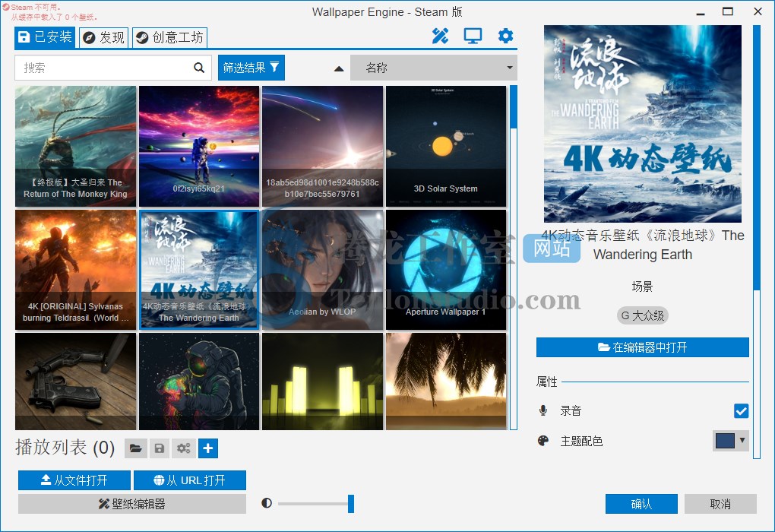Cancel with the 取消 button
The image size is (775, 532).
tap(720, 504)
